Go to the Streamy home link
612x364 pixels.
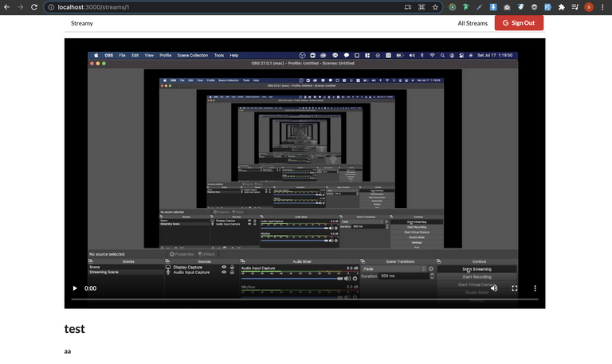[x=82, y=23]
